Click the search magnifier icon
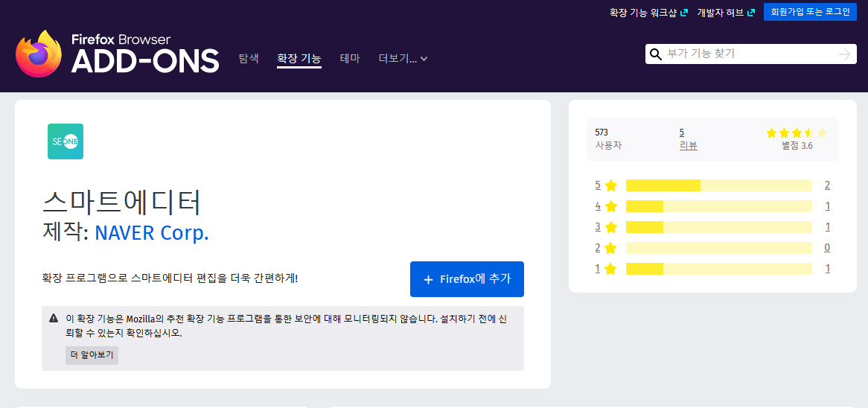The width and height of the screenshot is (868, 408). [x=655, y=54]
